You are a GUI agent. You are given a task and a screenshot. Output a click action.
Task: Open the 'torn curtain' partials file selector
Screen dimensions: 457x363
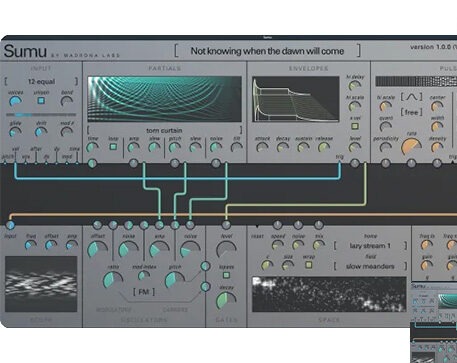click(164, 130)
